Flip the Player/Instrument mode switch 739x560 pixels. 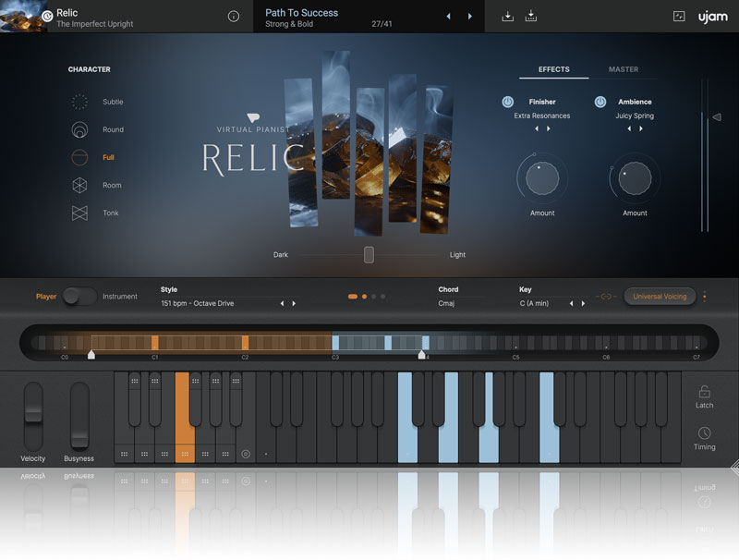point(79,297)
